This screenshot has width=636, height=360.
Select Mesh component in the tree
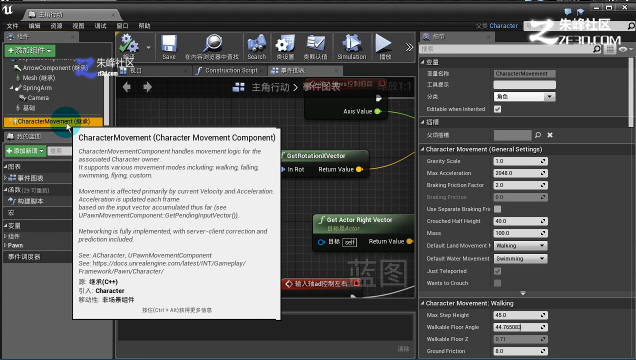tap(35, 78)
